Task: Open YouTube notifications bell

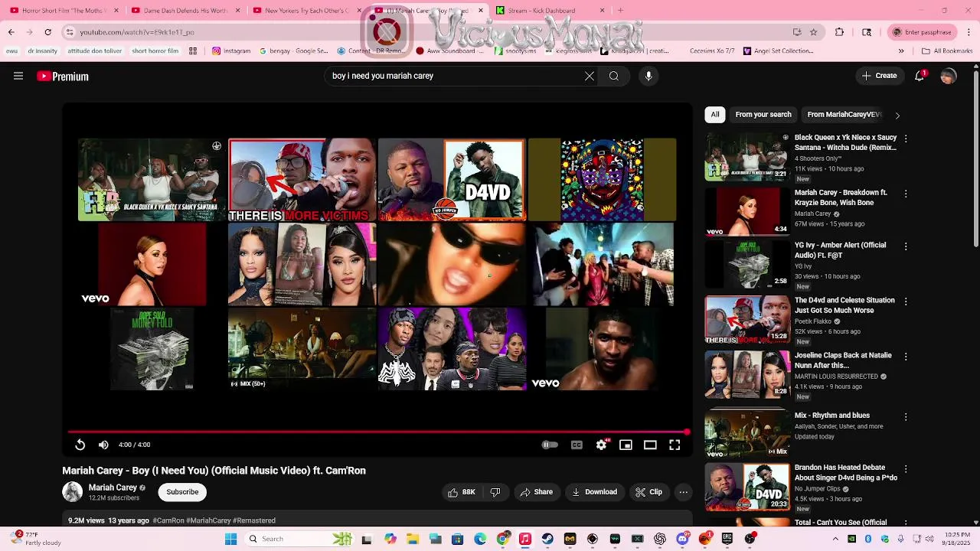Action: pos(920,76)
